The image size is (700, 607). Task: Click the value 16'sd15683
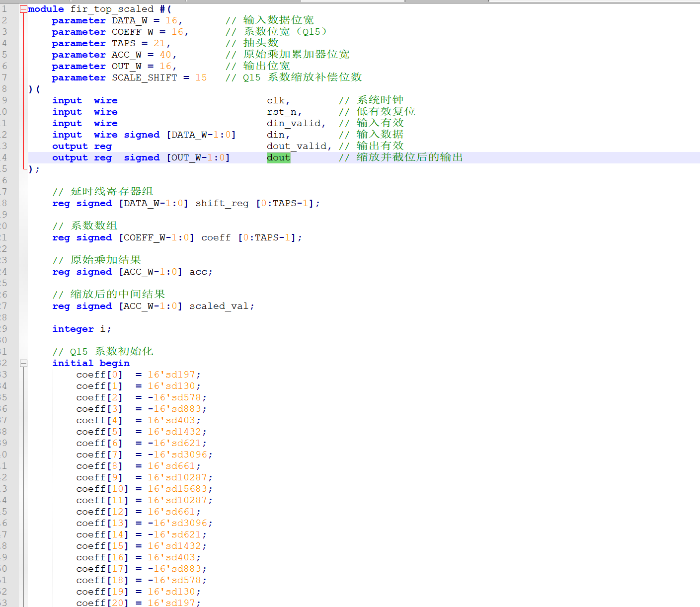(177, 489)
